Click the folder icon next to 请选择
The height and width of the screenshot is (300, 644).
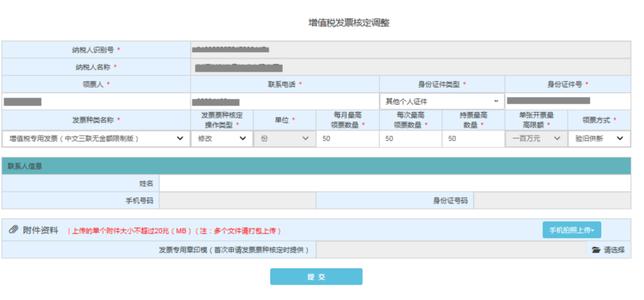pyautogui.click(x=596, y=251)
